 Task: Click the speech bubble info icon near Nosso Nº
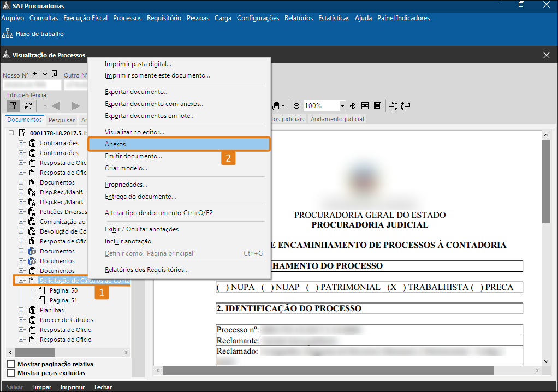pyautogui.click(x=54, y=74)
